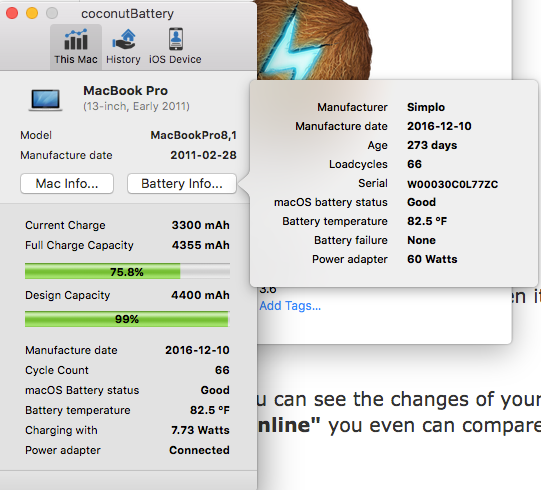
Task: Click the 2011-02-28 manufacture date
Action: point(204,155)
